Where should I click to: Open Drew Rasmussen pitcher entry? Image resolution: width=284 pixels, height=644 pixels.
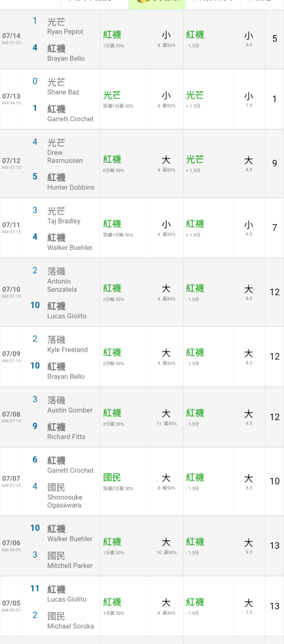[64, 156]
